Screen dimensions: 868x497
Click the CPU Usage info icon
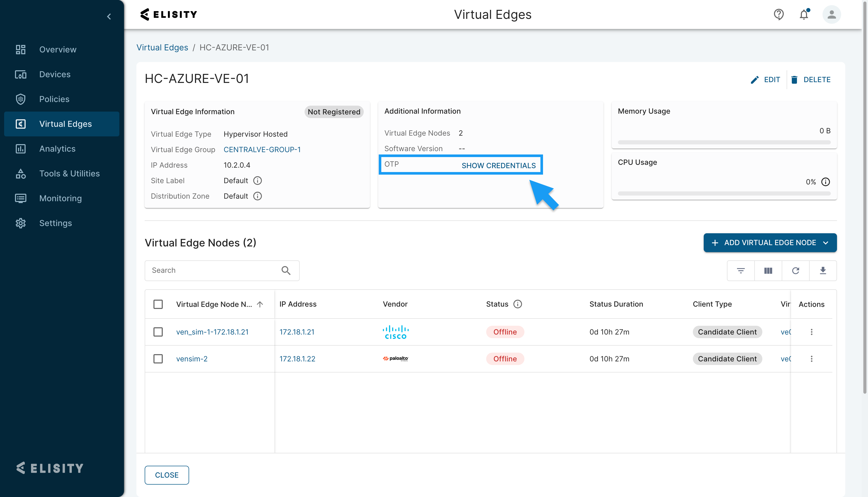pyautogui.click(x=825, y=182)
